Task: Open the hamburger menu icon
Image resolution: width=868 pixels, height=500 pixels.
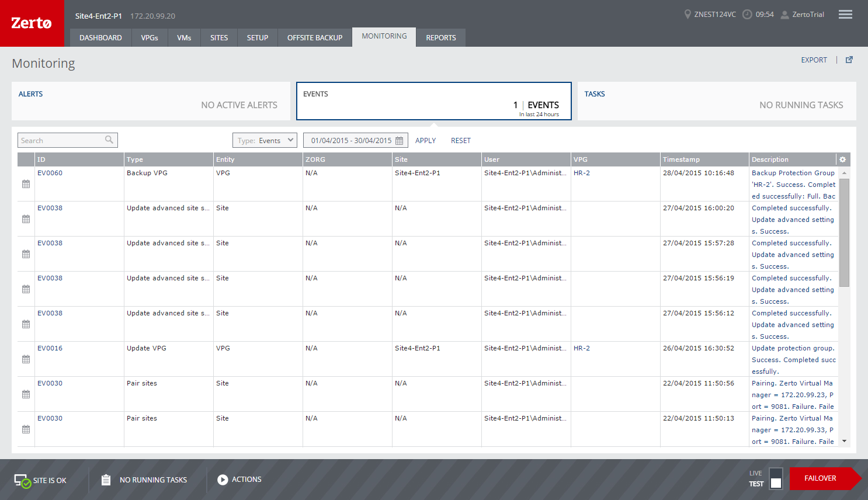Action: [845, 15]
